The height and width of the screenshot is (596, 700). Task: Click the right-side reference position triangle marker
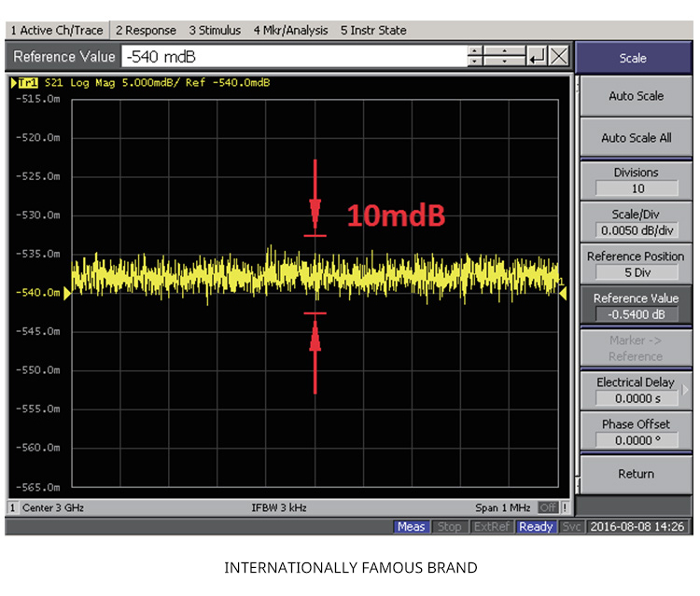pos(563,293)
